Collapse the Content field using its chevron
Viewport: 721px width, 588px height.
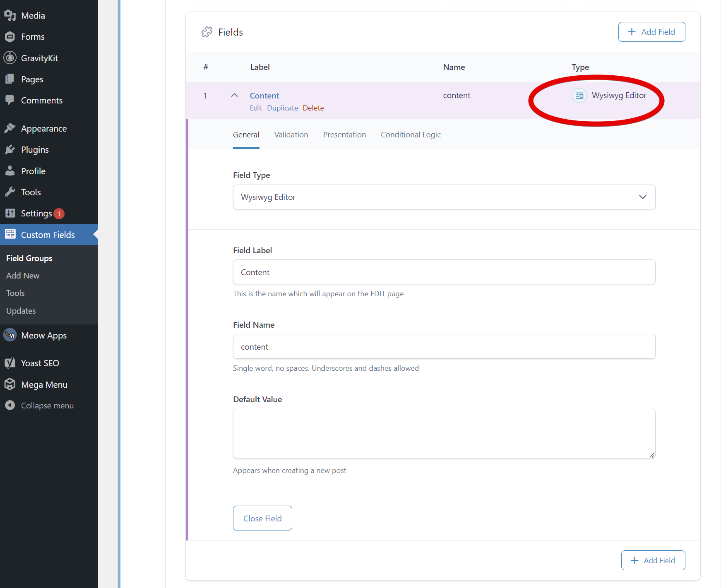click(x=235, y=95)
